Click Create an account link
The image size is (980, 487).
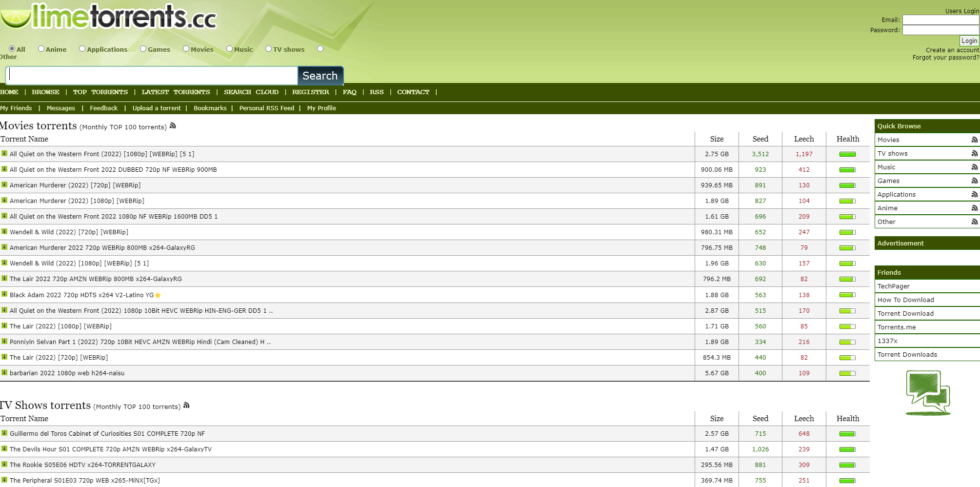point(952,50)
